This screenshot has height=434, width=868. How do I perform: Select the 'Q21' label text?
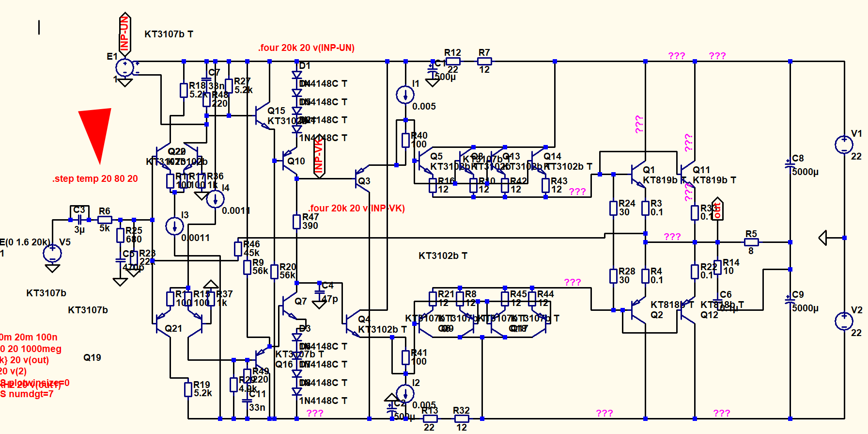pos(173,328)
